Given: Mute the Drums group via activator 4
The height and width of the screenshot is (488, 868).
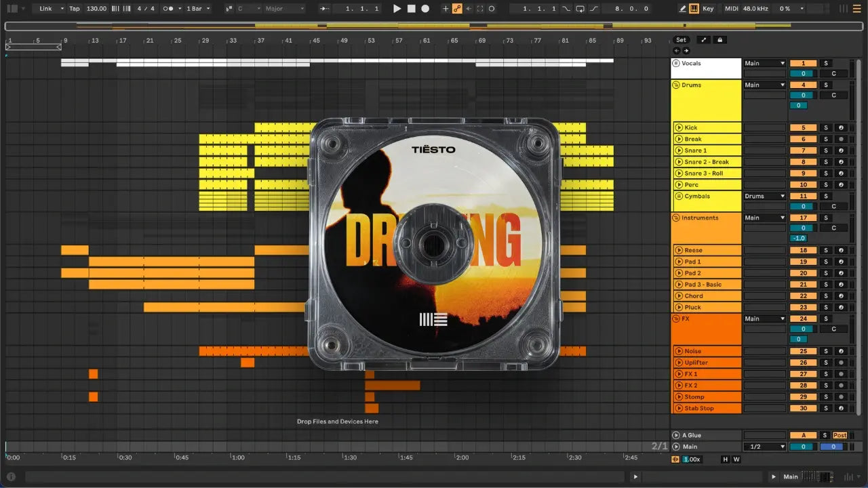Looking at the screenshot, I should tap(804, 85).
